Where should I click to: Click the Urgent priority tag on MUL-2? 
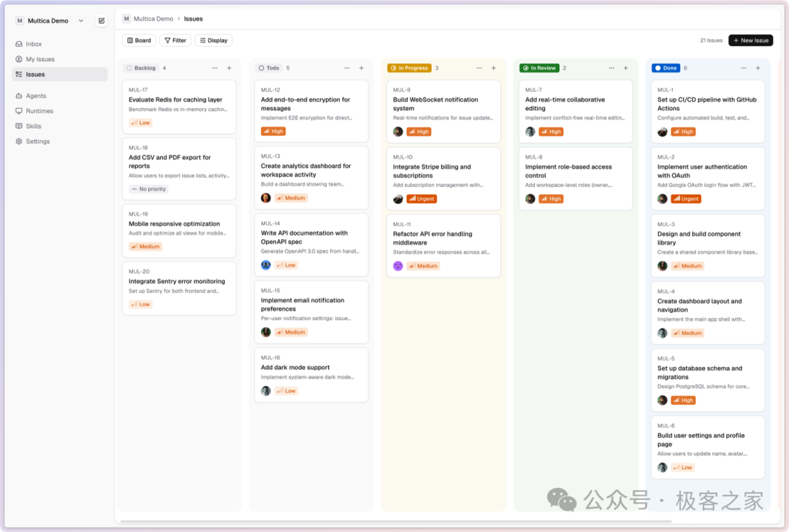(686, 199)
